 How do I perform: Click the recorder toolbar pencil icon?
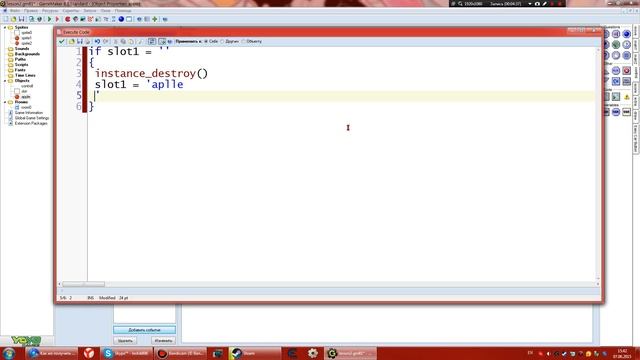pyautogui.click(x=545, y=4)
